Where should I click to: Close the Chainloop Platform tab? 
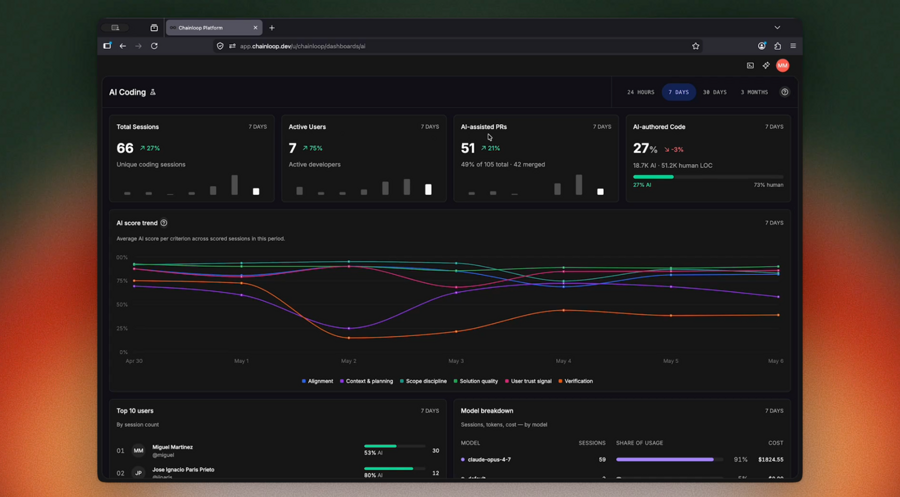point(255,28)
